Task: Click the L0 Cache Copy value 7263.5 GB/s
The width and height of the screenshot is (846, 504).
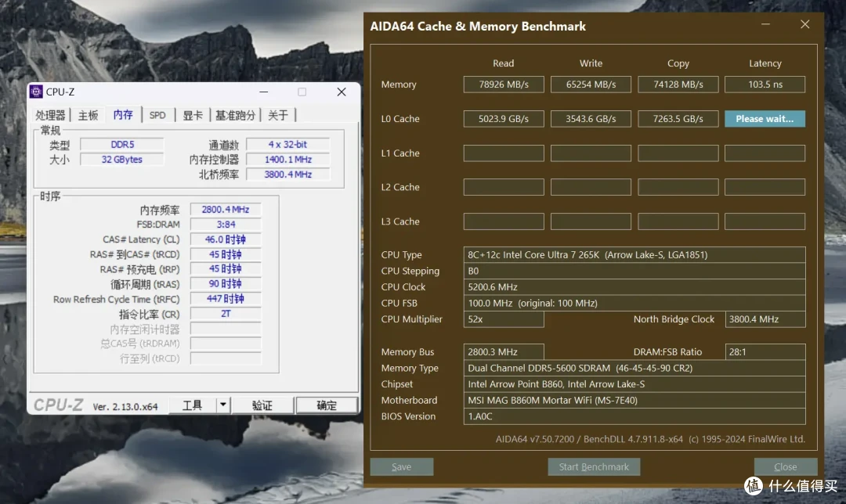Action: click(678, 119)
